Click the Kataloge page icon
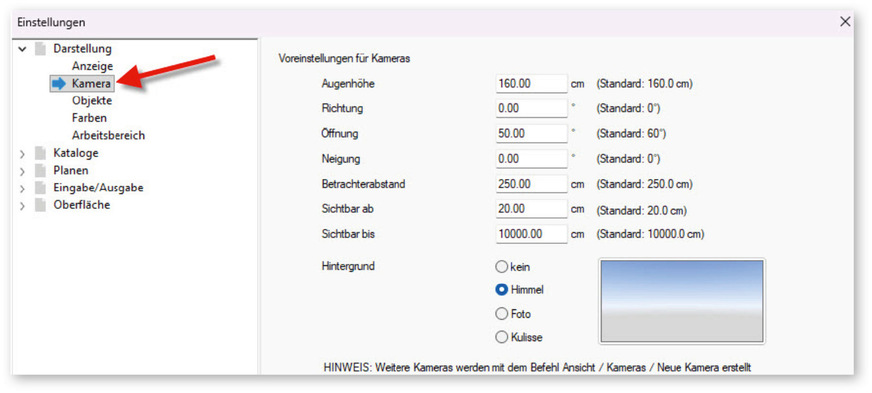This screenshot has height=393, width=872. [40, 153]
